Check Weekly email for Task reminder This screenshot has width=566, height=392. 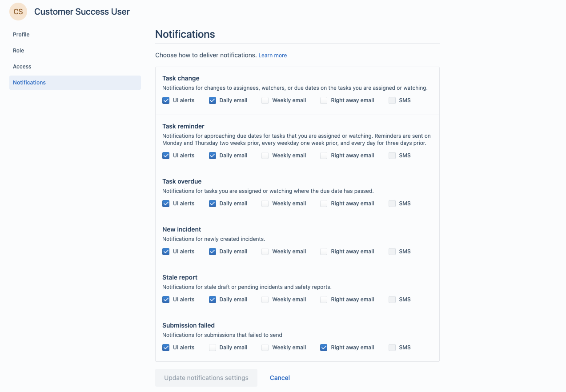265,156
